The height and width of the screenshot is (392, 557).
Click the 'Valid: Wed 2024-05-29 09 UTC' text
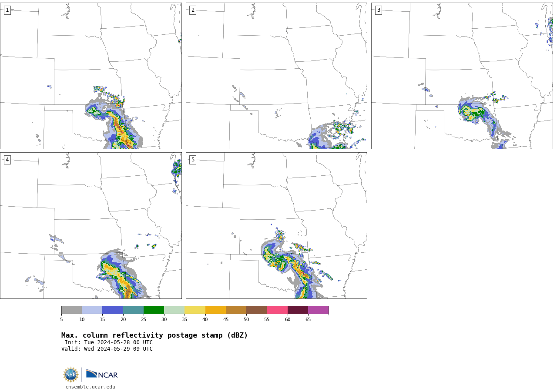pyautogui.click(x=107, y=349)
